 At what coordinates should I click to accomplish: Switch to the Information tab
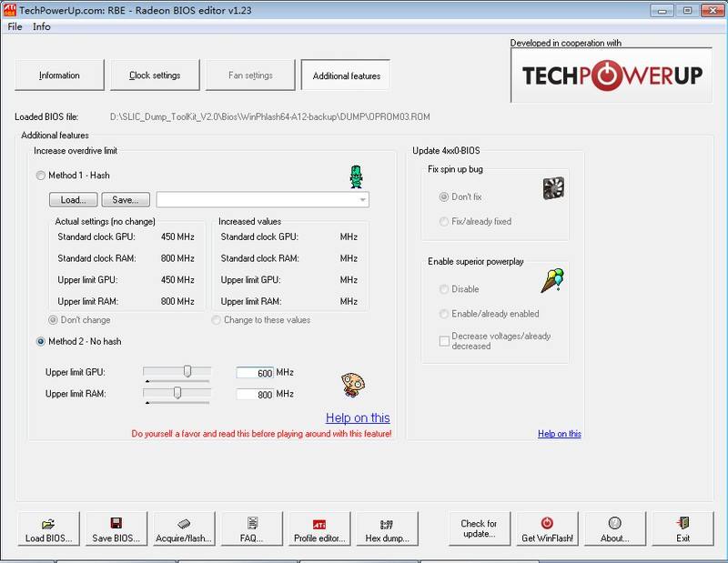[59, 75]
